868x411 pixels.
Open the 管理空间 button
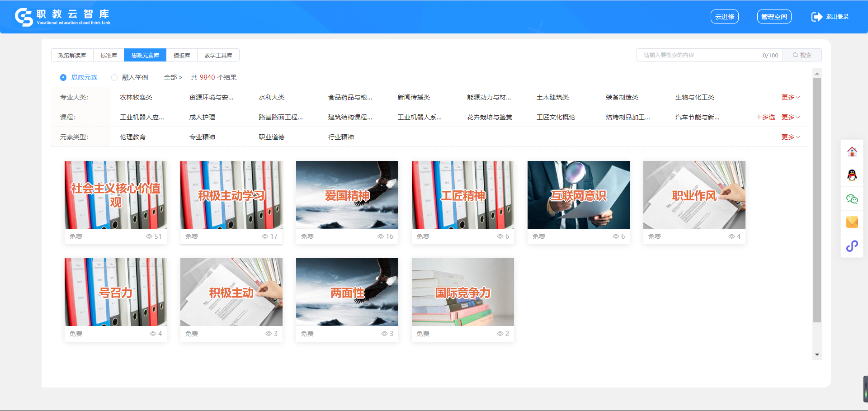point(774,17)
